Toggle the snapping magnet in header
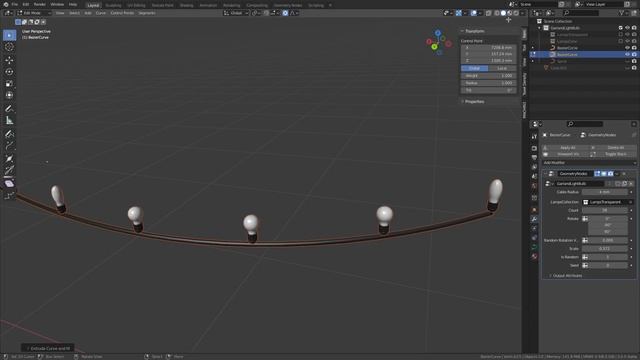This screenshot has width=640, height=360. (267, 13)
